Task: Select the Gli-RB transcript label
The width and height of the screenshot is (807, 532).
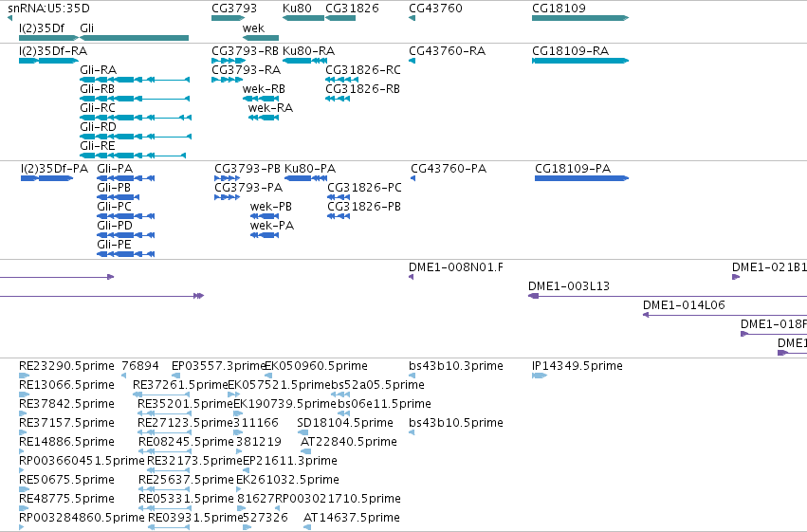Action: tap(97, 89)
